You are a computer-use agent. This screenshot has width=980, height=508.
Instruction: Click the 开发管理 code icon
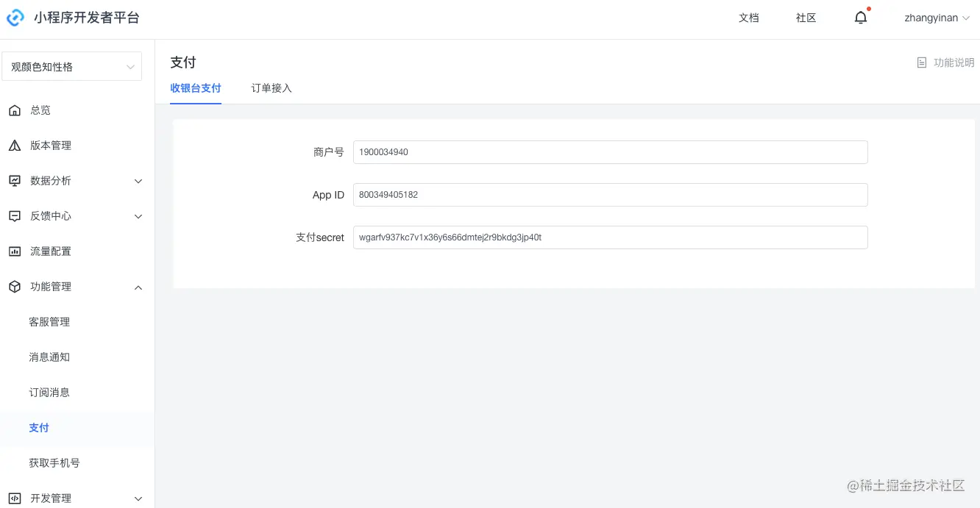pos(15,498)
